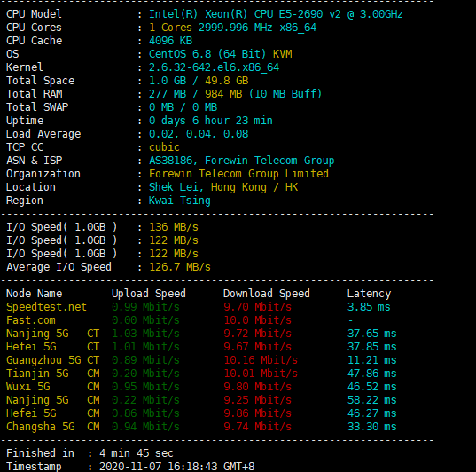Select the Speedtest.net node row
The width and height of the screenshot is (476, 472).
click(x=199, y=307)
